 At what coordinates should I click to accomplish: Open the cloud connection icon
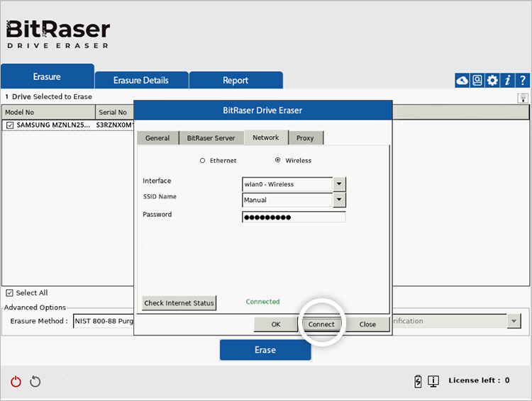click(x=462, y=80)
